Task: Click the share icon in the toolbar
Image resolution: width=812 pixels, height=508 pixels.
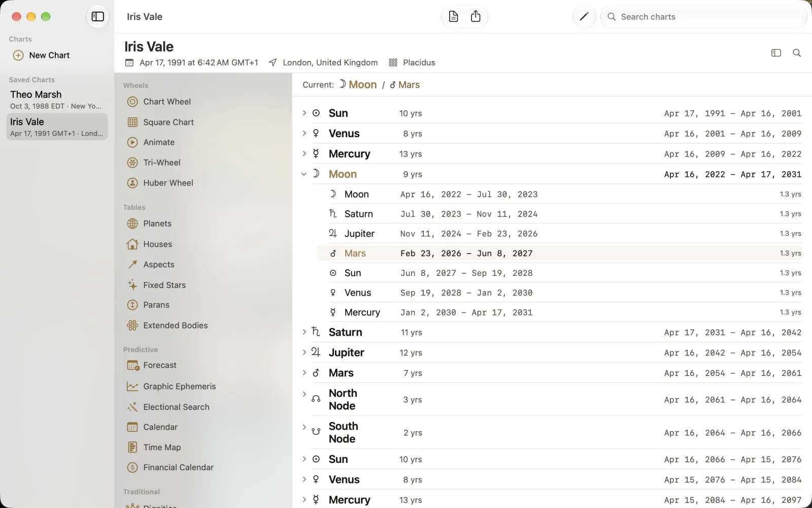Action: [476, 17]
